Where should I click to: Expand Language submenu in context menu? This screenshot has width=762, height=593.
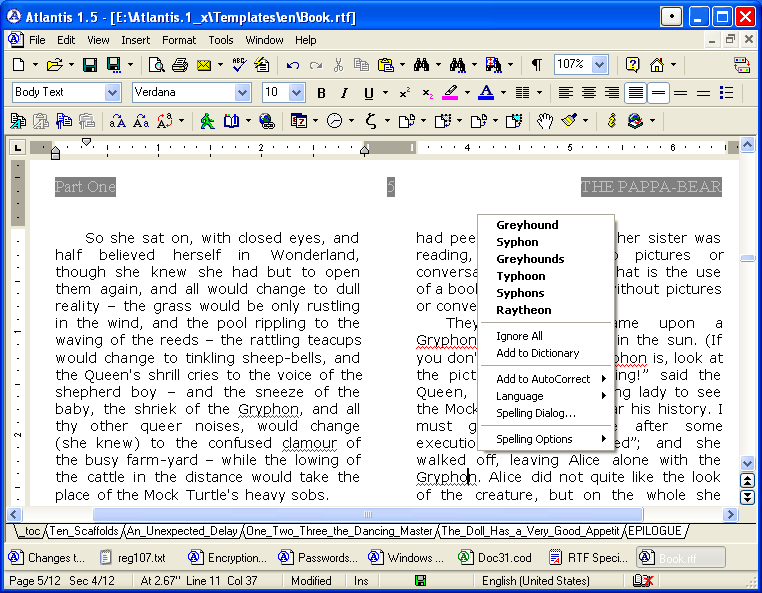(546, 396)
